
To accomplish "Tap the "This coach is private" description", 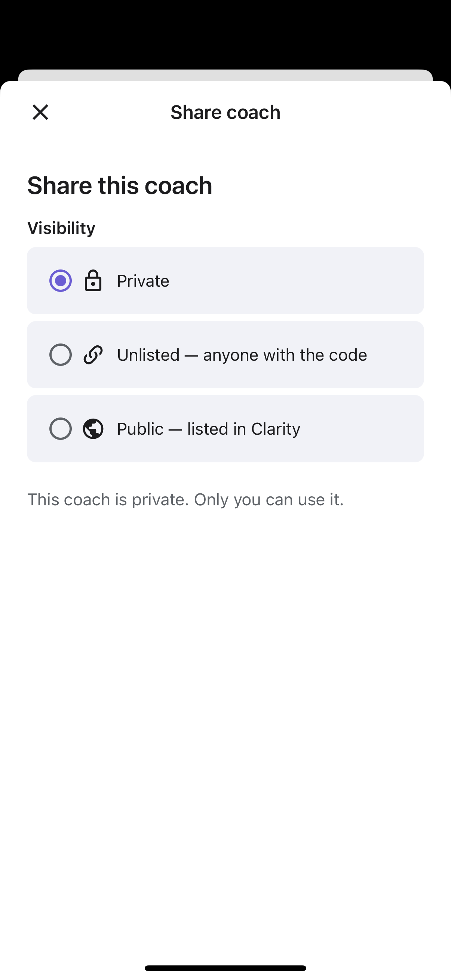I will tap(185, 499).
